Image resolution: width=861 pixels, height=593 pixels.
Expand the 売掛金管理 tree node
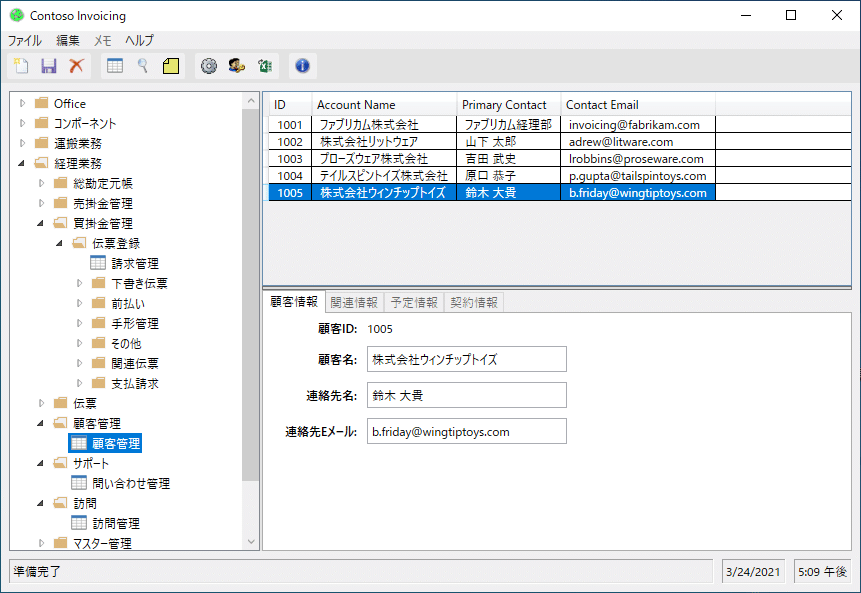[41, 203]
